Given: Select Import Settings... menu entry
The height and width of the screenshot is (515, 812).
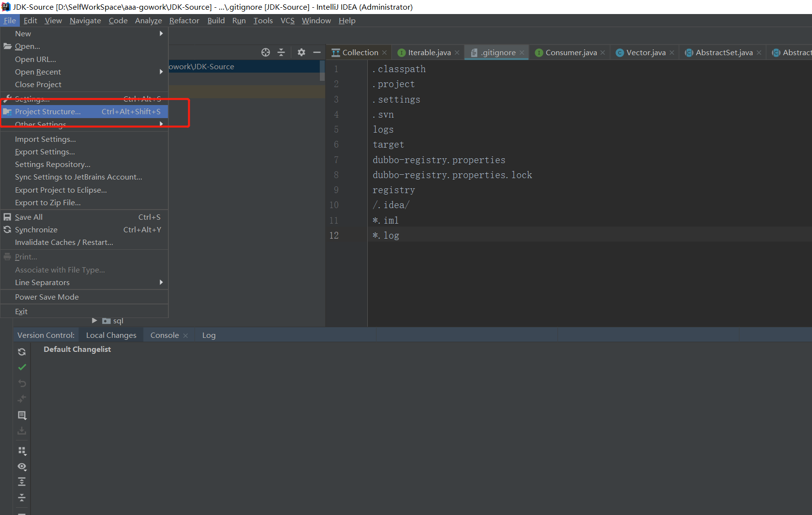Looking at the screenshot, I should click(84, 139).
